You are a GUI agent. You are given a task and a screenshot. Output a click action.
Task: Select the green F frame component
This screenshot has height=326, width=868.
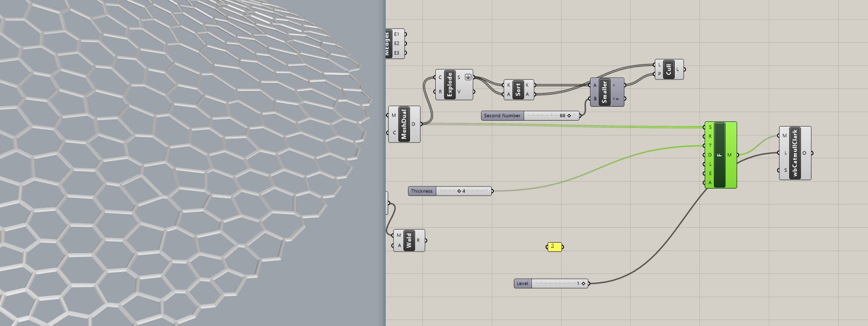pyautogui.click(x=720, y=155)
